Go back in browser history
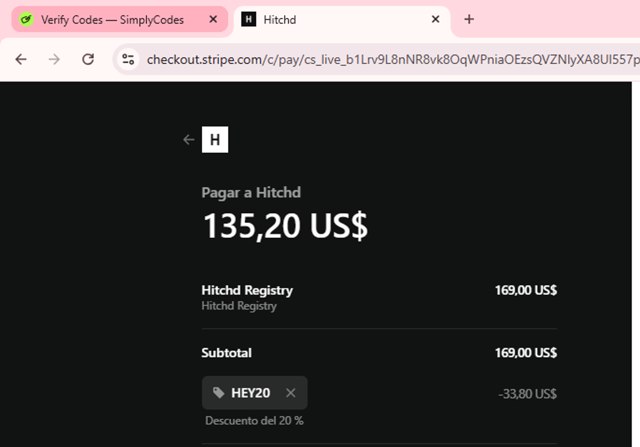 [21, 60]
